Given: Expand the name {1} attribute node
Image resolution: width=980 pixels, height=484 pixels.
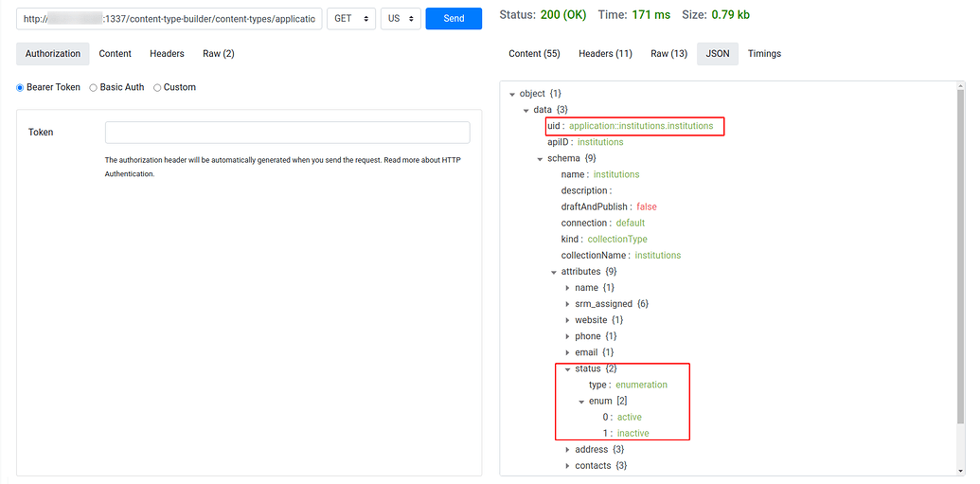Looking at the screenshot, I should pos(567,288).
